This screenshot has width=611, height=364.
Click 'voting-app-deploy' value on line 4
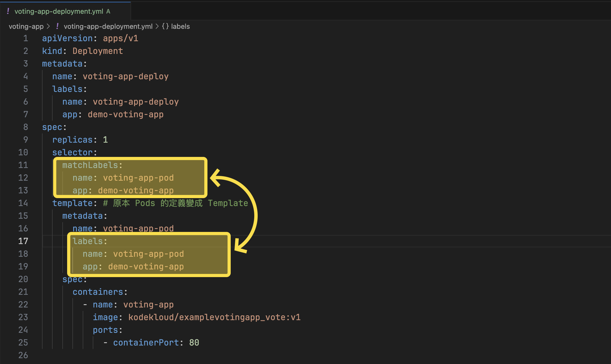[126, 76]
